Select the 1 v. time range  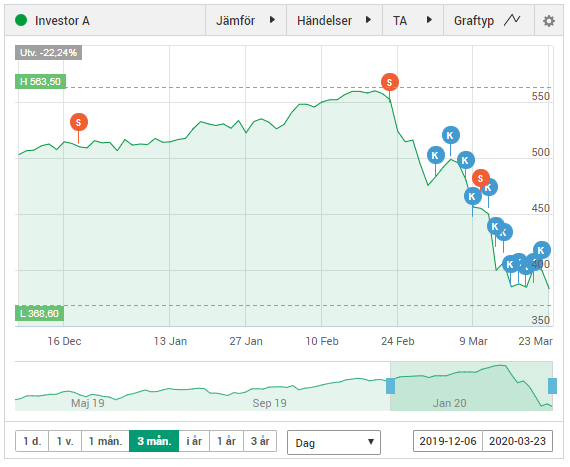65,441
